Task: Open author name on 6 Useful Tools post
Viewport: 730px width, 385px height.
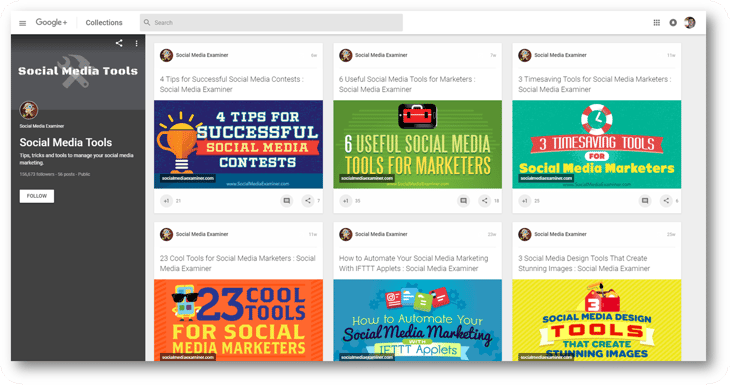Action: (x=381, y=55)
